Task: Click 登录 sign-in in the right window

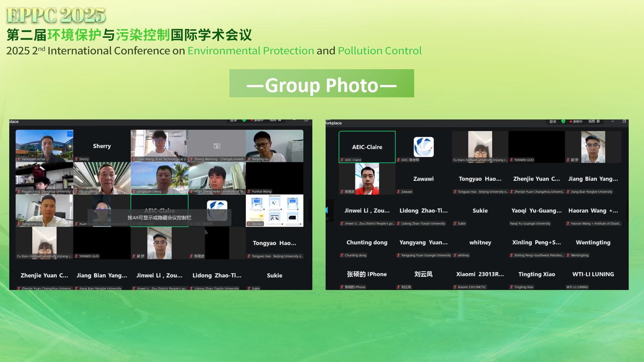Action: 553,121
